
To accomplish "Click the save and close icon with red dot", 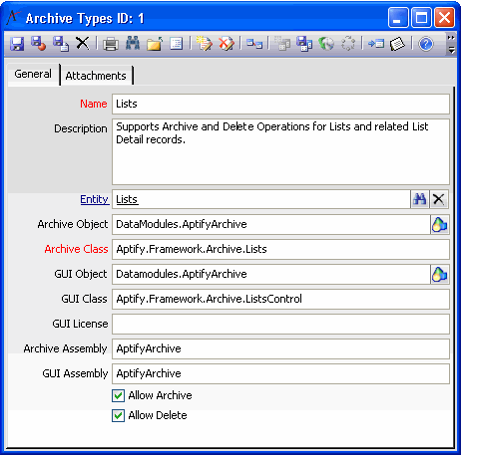I will tap(38, 44).
